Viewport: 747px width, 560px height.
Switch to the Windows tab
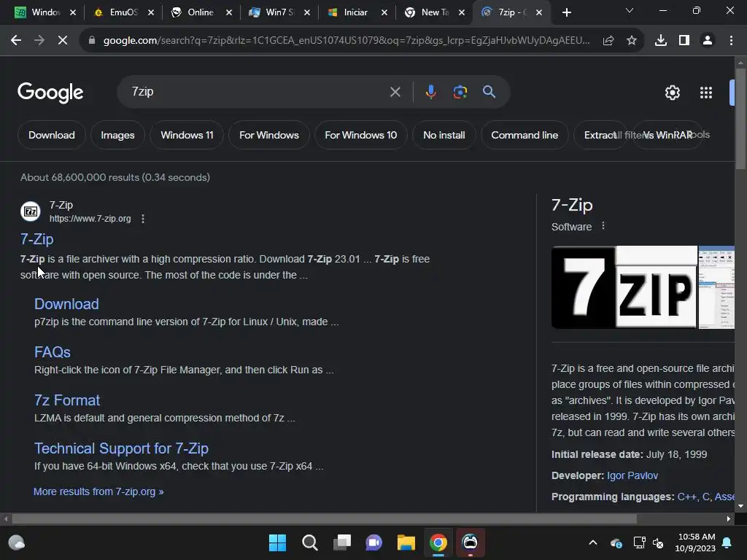39,12
